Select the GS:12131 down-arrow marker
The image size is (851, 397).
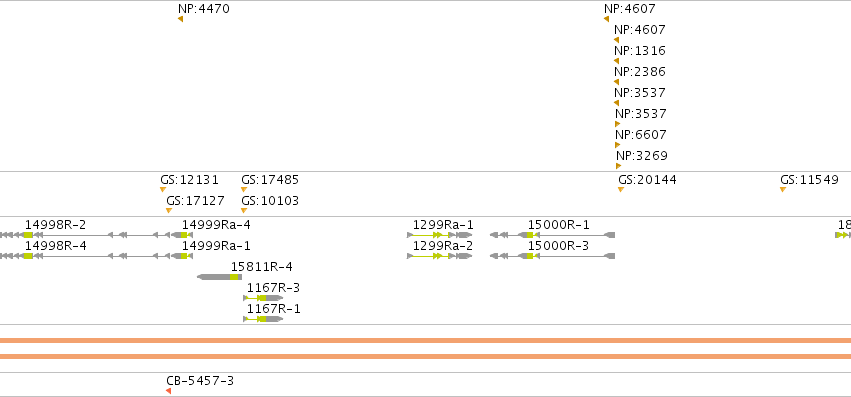163,190
